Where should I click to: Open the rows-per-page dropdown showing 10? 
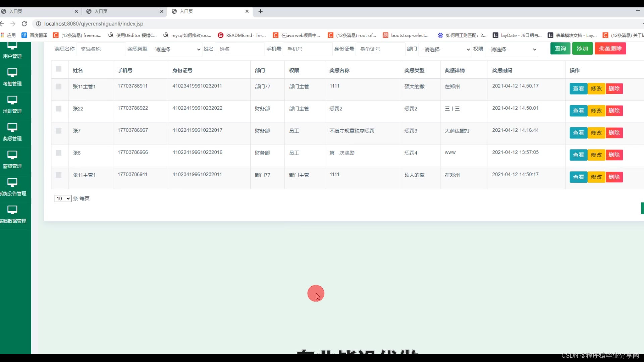[63, 198]
